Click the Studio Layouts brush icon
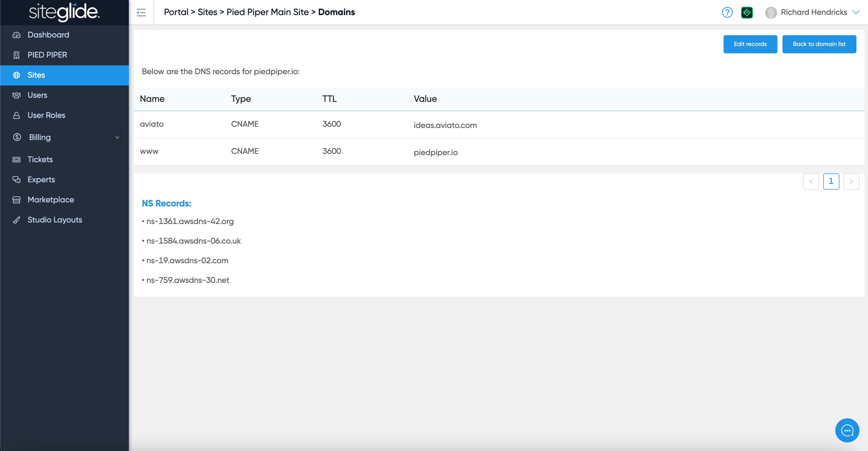 (17, 220)
